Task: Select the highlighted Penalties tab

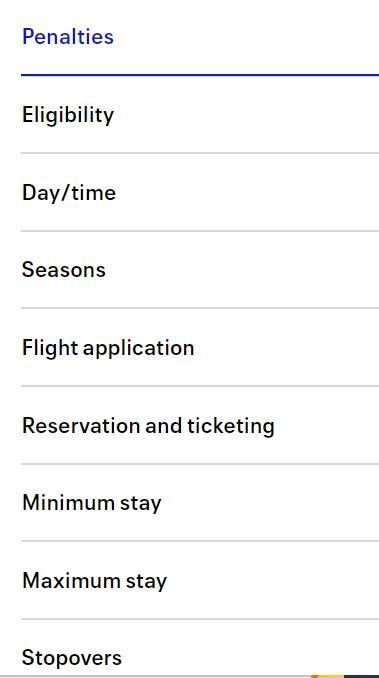Action: [x=200, y=38]
